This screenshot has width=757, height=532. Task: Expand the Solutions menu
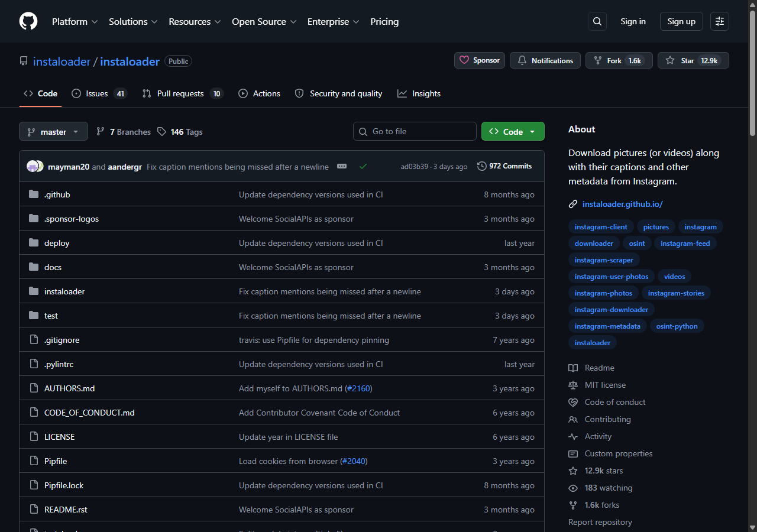[133, 21]
